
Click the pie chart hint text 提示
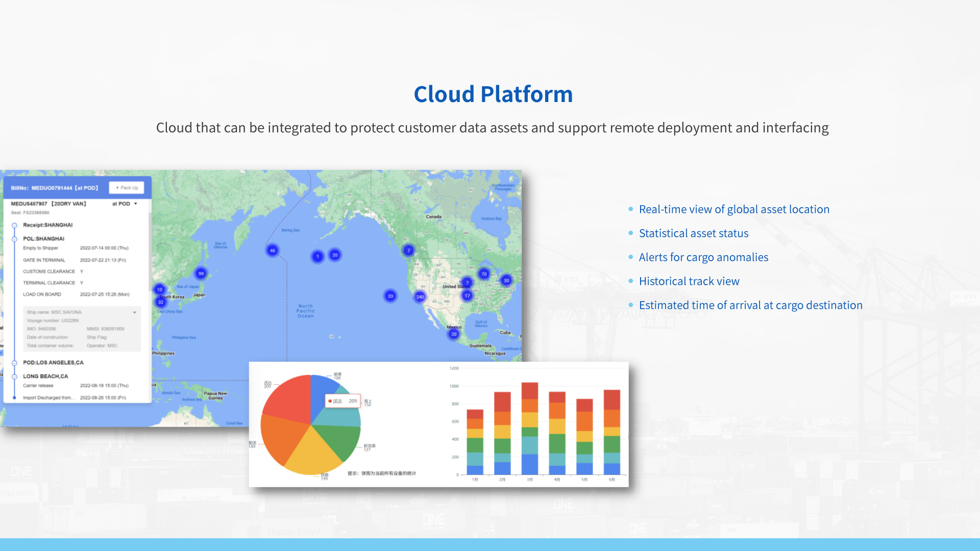coord(382,473)
